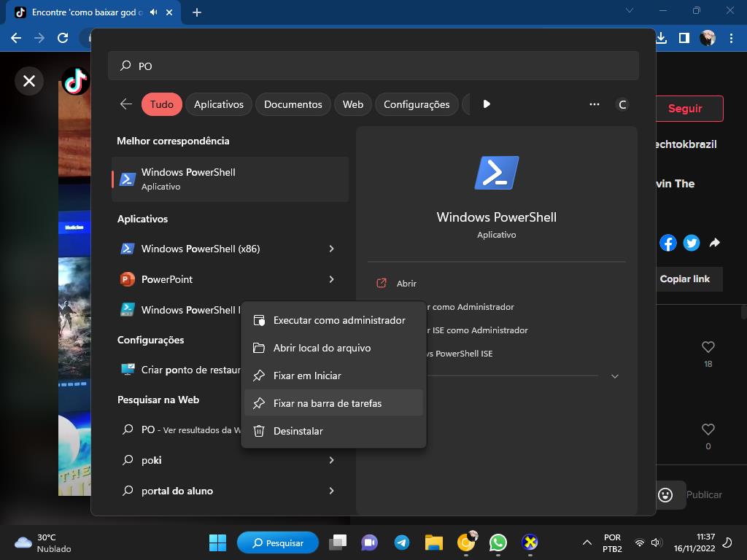
Task: Select Executar como administrador in context menu
Action: pyautogui.click(x=338, y=320)
